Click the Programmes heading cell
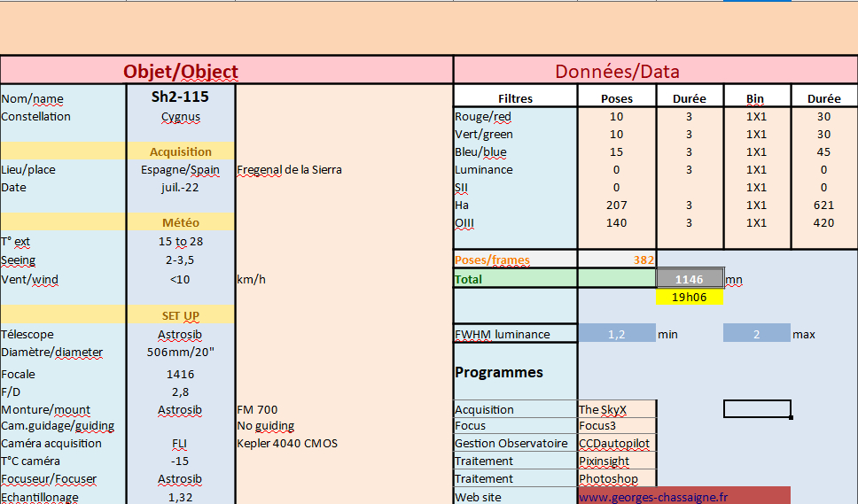This screenshot has height=504, width=858. click(x=516, y=372)
